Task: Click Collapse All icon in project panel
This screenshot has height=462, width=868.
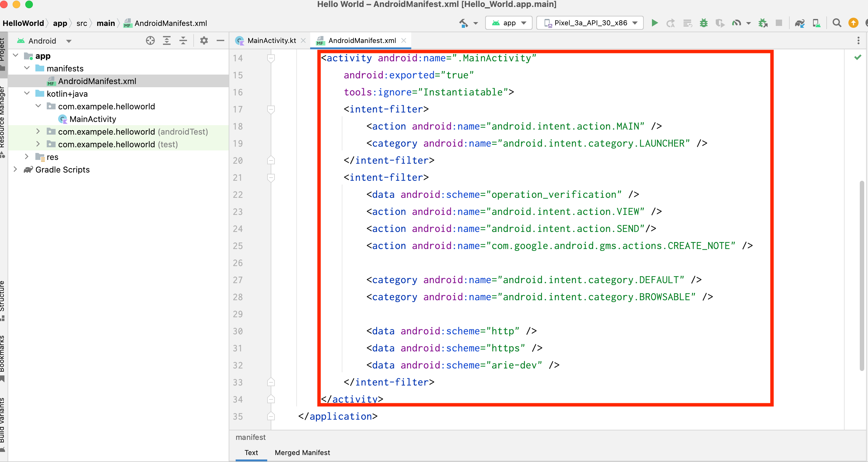Action: [x=183, y=41]
